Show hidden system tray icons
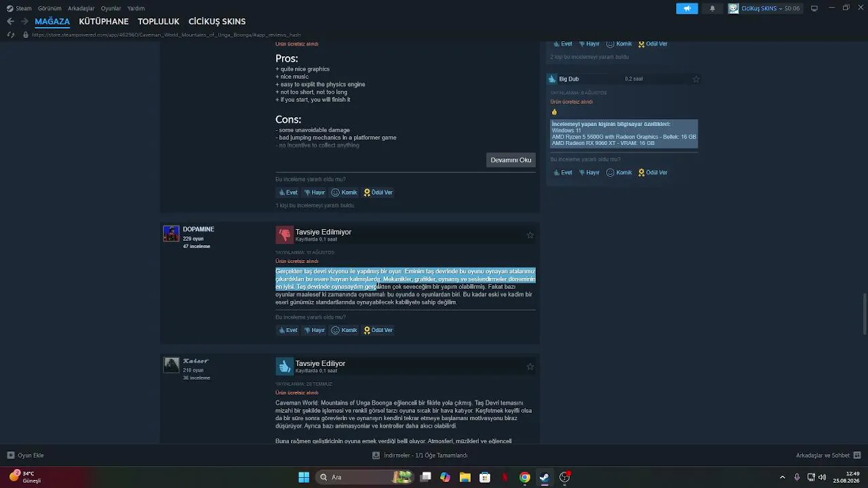 [x=782, y=477]
